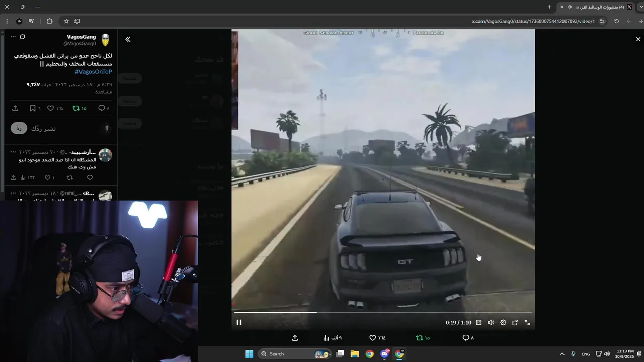The width and height of the screenshot is (644, 362).
Task: Open the Chrome three-dot menu
Action: pos(7,21)
